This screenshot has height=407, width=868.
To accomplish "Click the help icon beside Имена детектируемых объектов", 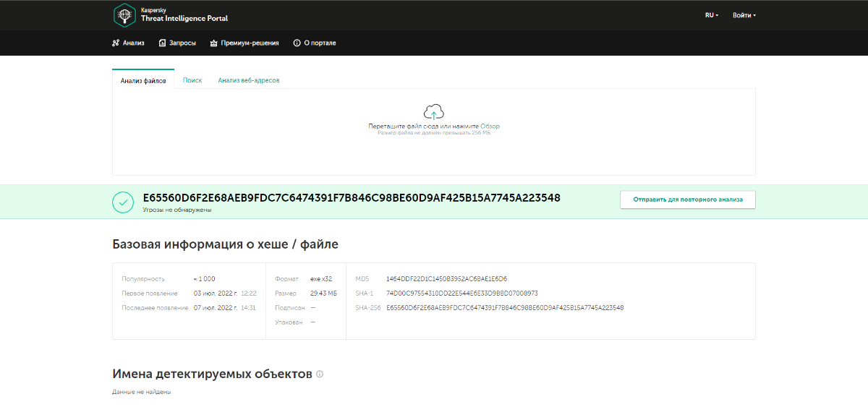I will coord(320,374).
